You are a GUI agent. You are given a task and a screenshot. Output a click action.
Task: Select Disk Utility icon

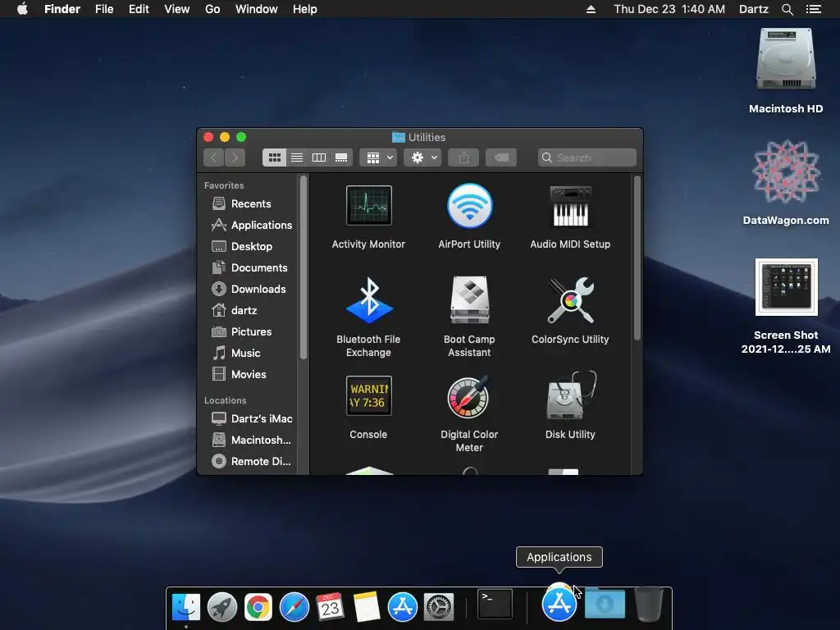coord(570,396)
